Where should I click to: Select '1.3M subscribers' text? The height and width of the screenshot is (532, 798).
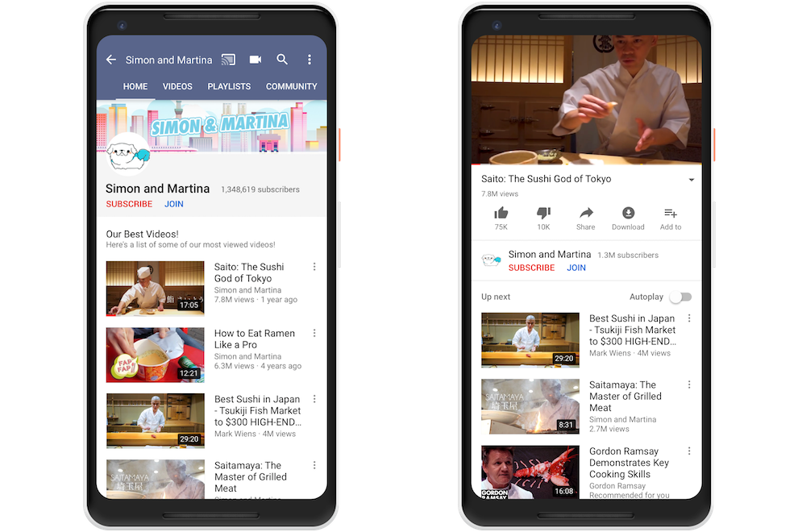(x=628, y=255)
